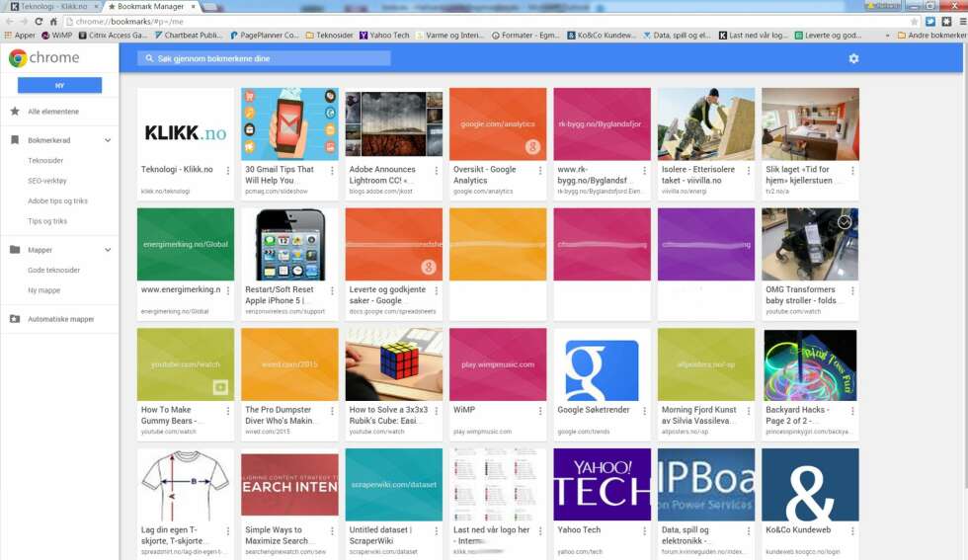Open the Rubik's Cube bookmark thumbnail
This screenshot has width=968, height=560.
pos(394,364)
